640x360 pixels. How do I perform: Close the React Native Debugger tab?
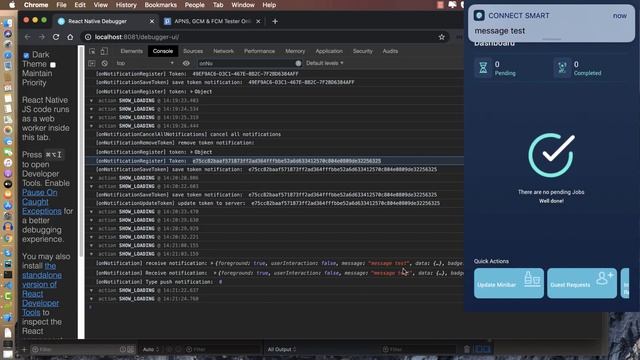pyautogui.click(x=152, y=21)
